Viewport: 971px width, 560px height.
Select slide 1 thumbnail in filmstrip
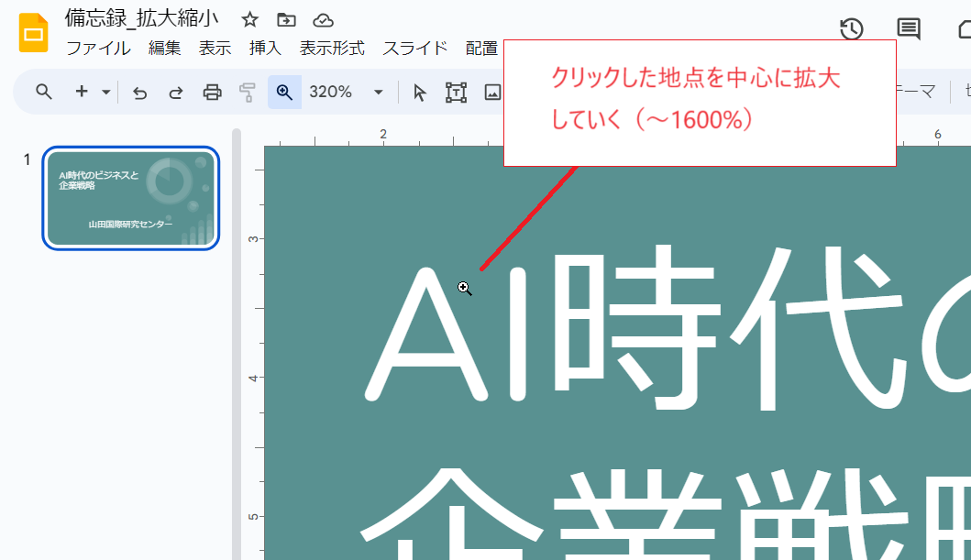click(131, 198)
